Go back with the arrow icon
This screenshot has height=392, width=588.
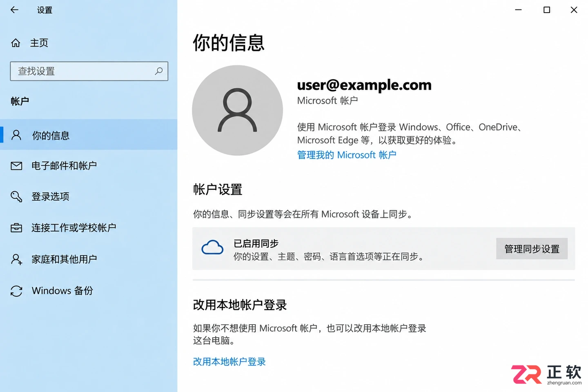tap(15, 10)
